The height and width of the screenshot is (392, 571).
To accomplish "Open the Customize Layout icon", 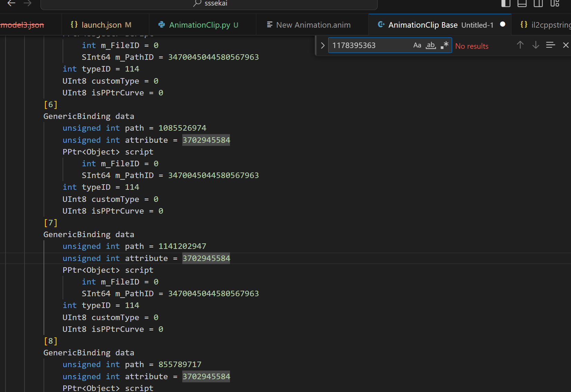I will click(555, 3).
